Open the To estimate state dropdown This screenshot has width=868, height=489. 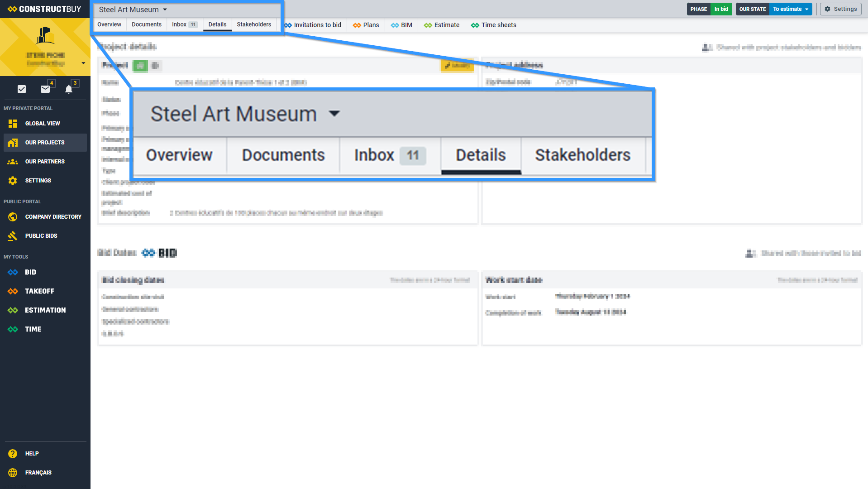(x=791, y=9)
